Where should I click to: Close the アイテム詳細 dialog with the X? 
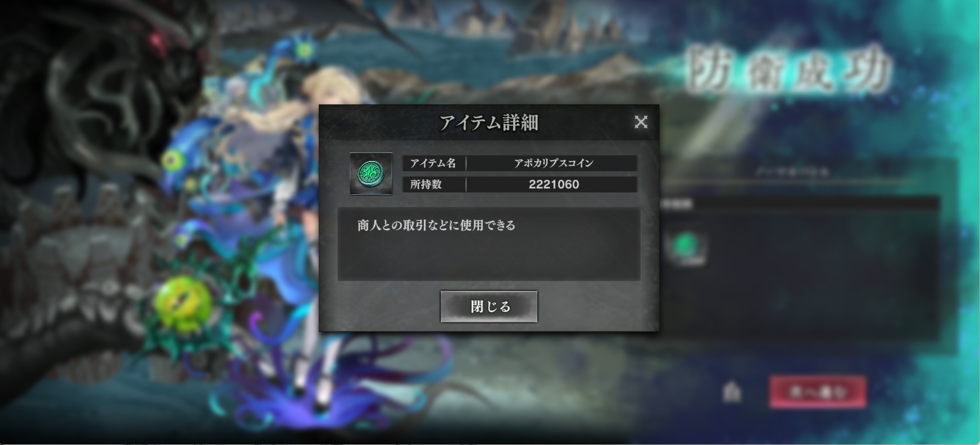pyautogui.click(x=641, y=122)
